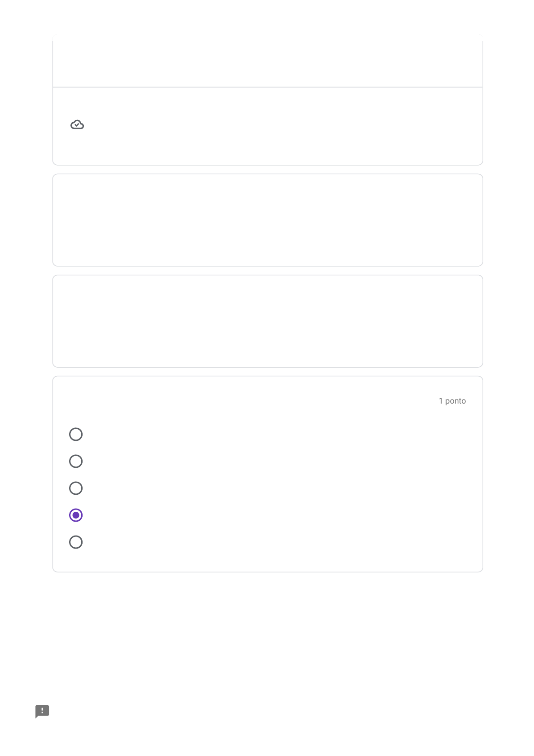Click the blank card above the radio question
This screenshot has width=534, height=756.
[x=267, y=321]
